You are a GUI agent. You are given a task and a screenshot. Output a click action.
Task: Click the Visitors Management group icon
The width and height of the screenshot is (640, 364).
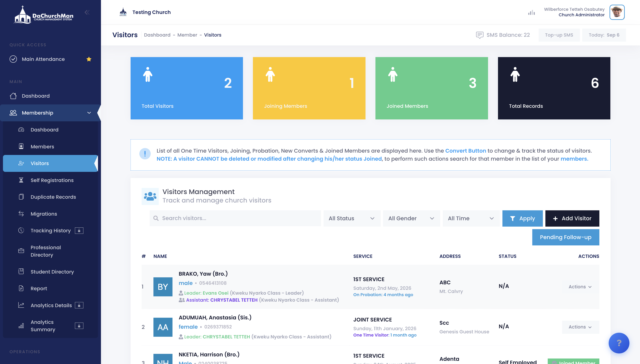pos(150,196)
